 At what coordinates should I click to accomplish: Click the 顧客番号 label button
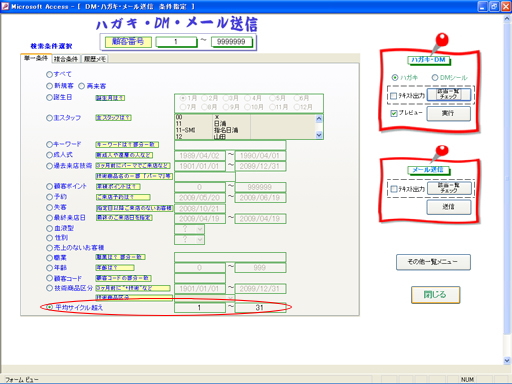click(128, 42)
